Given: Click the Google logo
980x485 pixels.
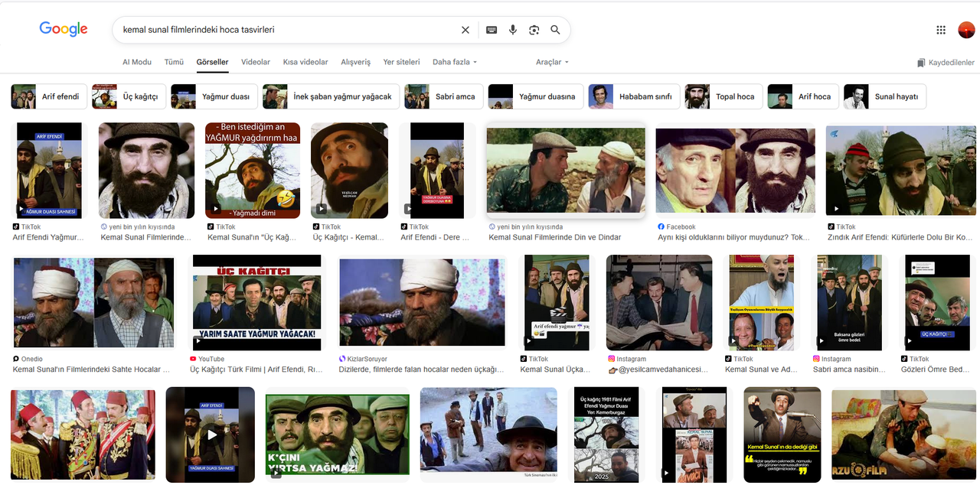Looking at the screenshot, I should click(x=64, y=29).
